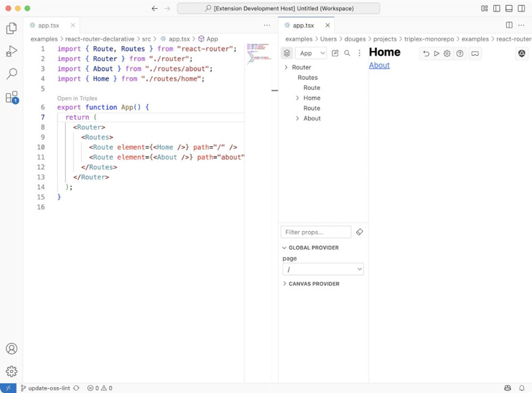Image resolution: width=532 pixels, height=393 pixels.
Task: Click the search elements magnifier icon
Action: coord(347,53)
